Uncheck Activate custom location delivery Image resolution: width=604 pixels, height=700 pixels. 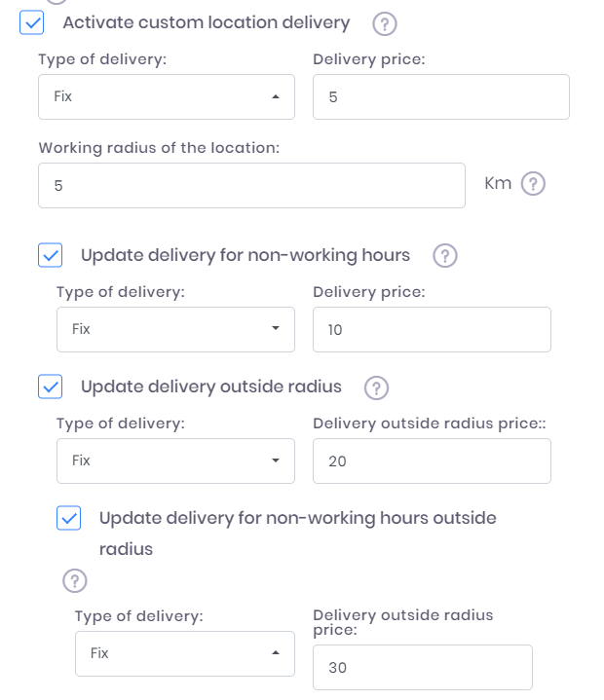click(31, 22)
